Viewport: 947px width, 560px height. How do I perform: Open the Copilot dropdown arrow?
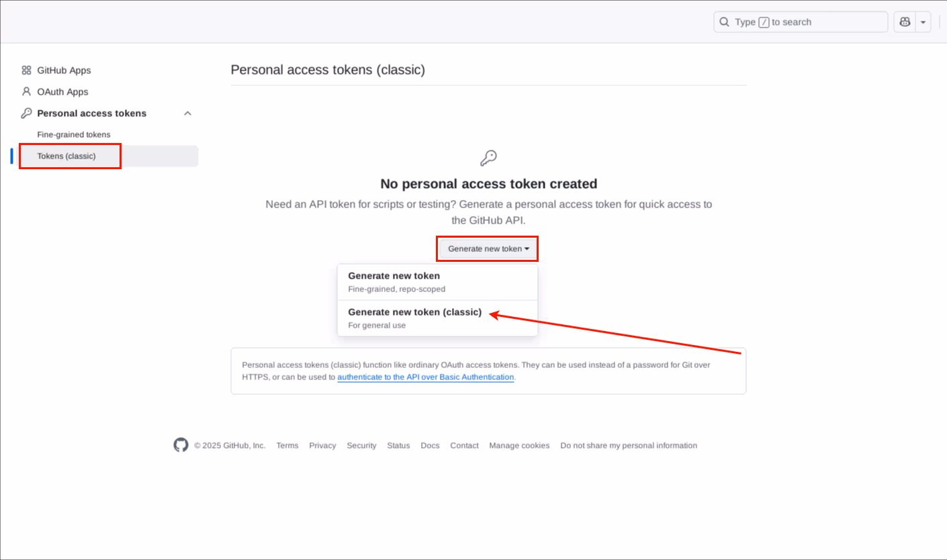click(923, 22)
